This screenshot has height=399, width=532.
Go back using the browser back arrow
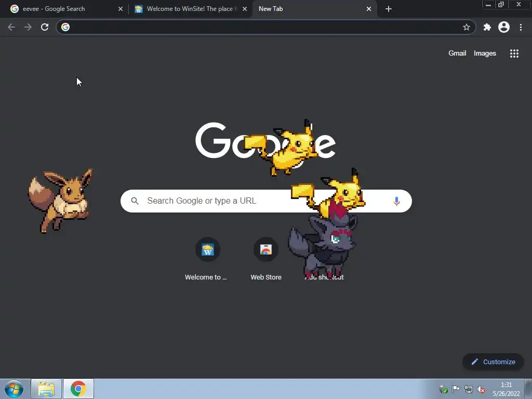11,27
